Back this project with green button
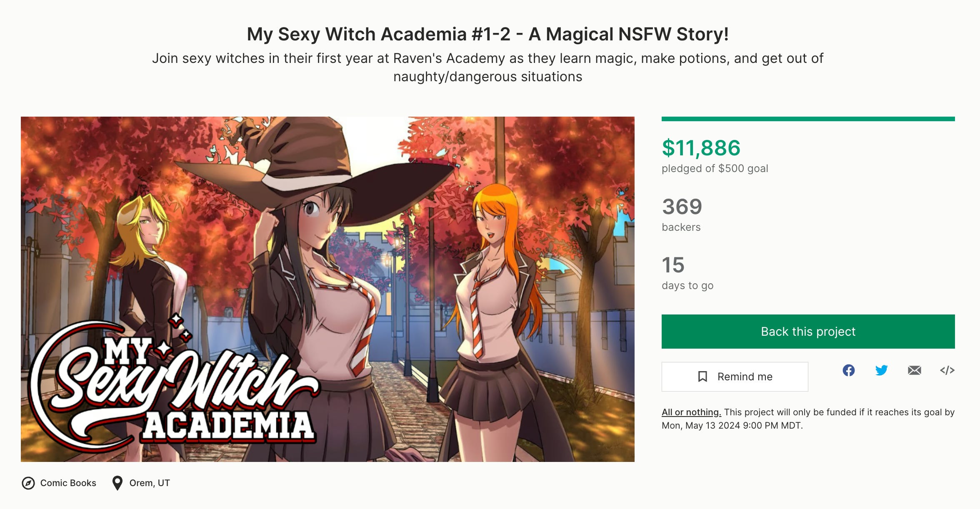Image resolution: width=980 pixels, height=509 pixels. pyautogui.click(x=808, y=332)
